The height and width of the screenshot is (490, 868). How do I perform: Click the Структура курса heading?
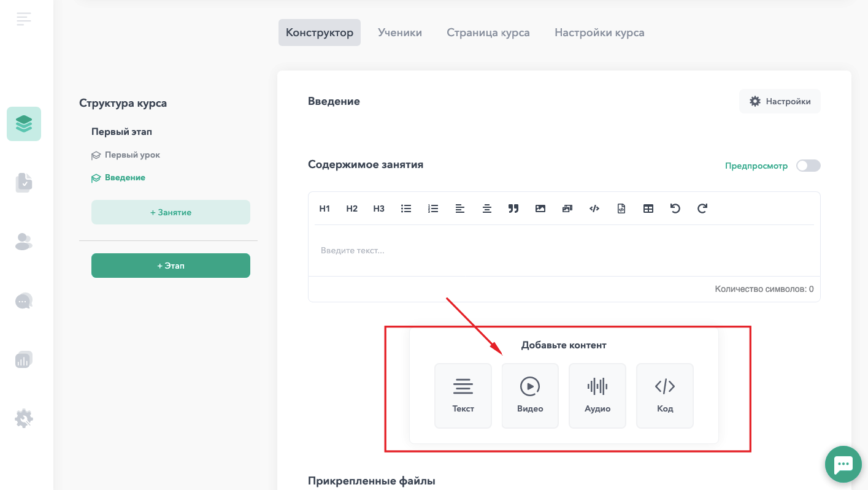[123, 103]
